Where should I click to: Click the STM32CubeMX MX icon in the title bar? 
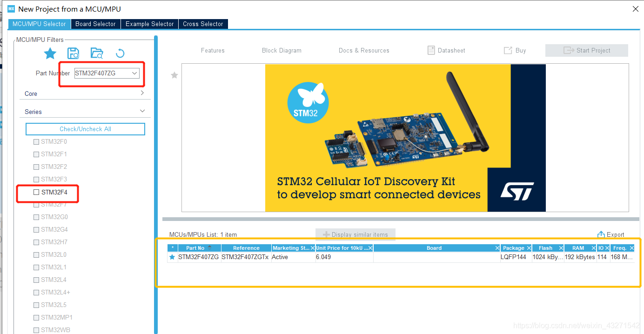click(x=11, y=9)
